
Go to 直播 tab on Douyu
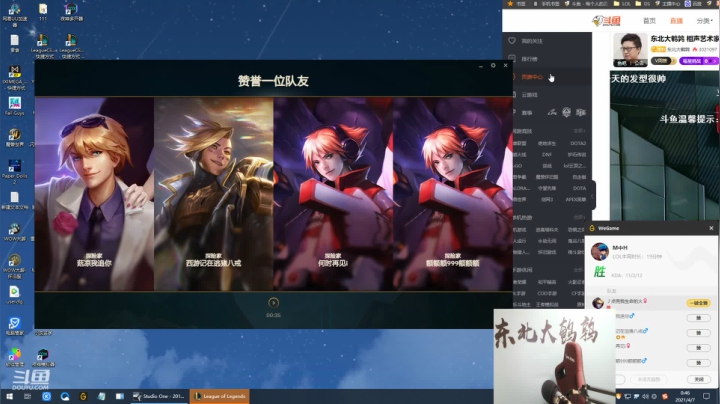[x=676, y=21]
